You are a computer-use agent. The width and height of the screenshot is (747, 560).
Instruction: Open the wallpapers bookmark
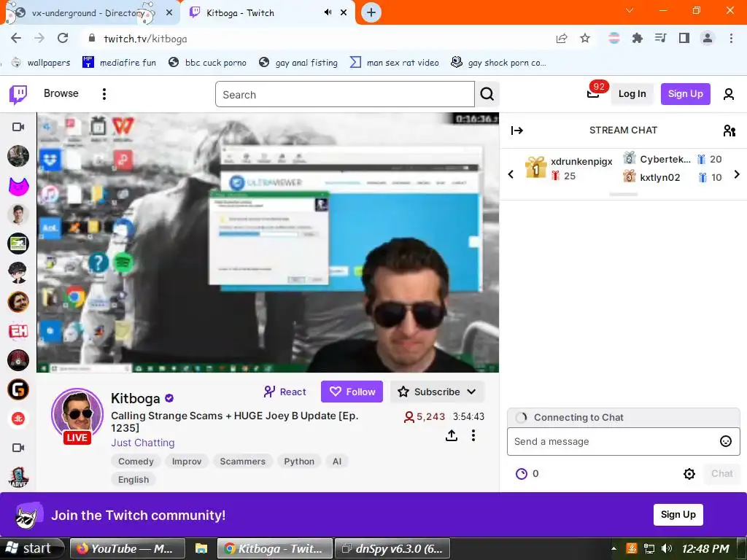[41, 63]
